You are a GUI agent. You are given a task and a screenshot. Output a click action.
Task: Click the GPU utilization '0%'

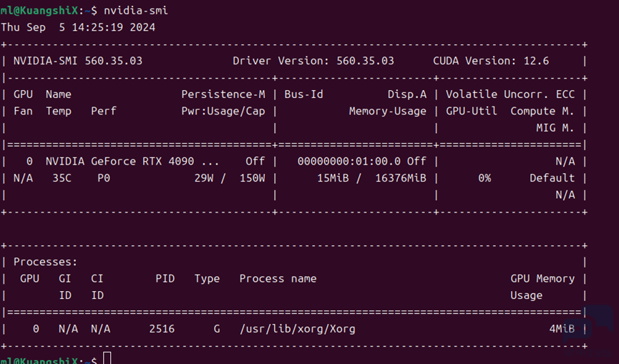[484, 178]
